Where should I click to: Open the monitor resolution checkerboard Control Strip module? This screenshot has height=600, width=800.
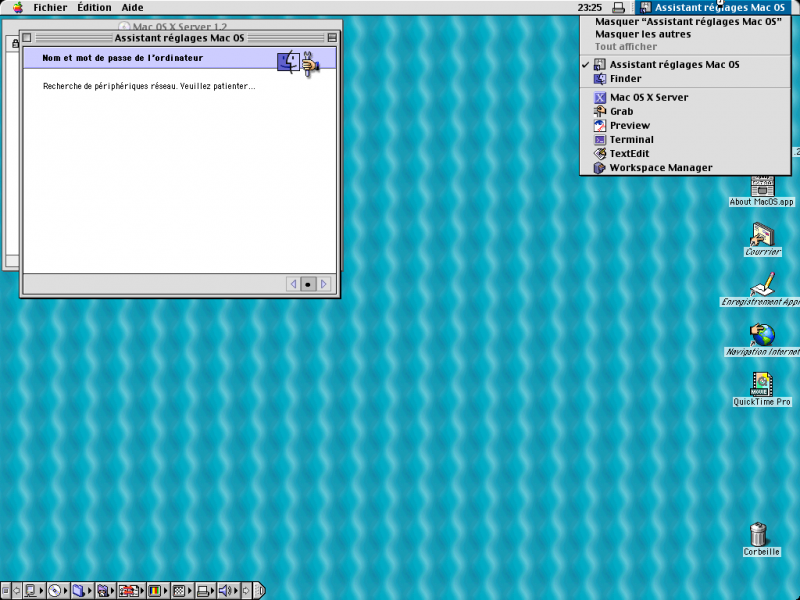183,591
